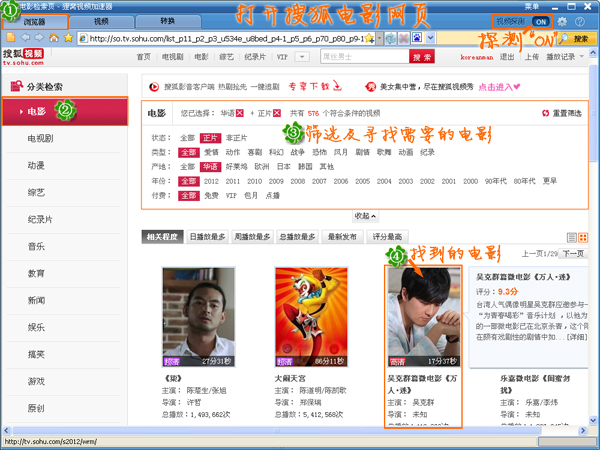
Task: Switch to 视频 tab
Action: (x=101, y=22)
